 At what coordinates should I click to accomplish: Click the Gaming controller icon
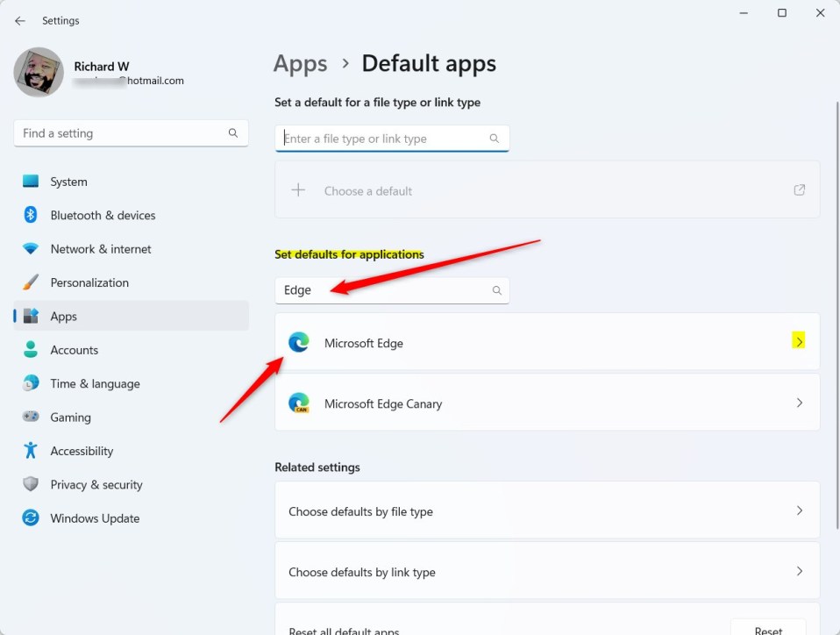coord(31,417)
